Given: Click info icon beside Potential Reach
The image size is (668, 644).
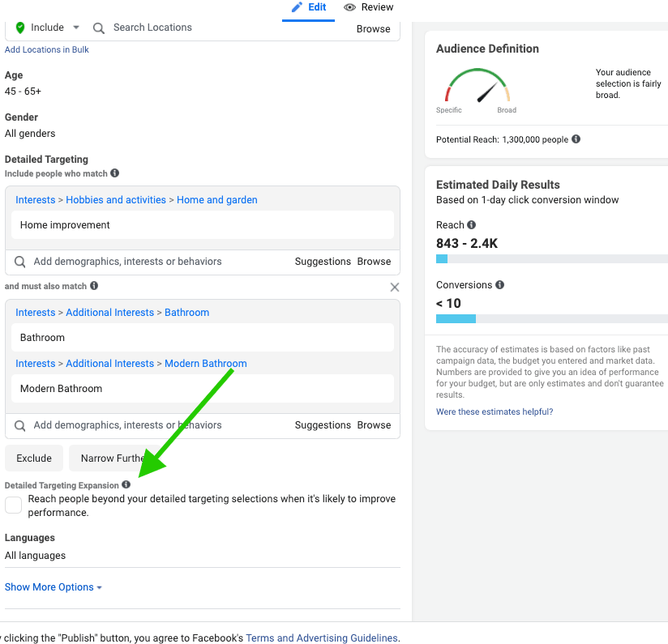Looking at the screenshot, I should [x=576, y=139].
